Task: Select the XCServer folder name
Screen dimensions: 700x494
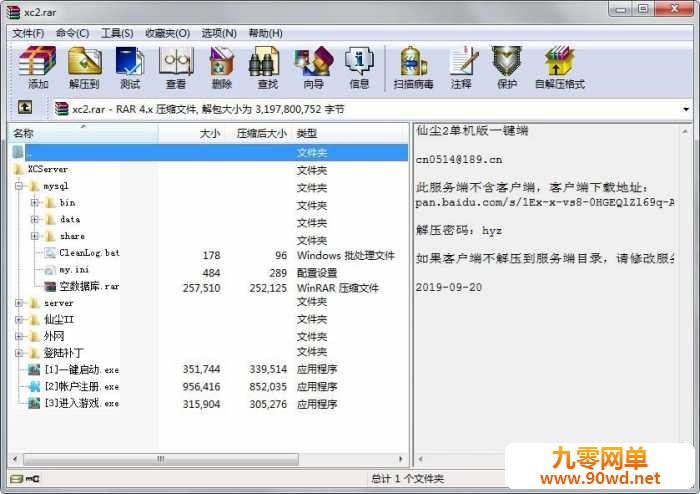Action: click(x=48, y=169)
